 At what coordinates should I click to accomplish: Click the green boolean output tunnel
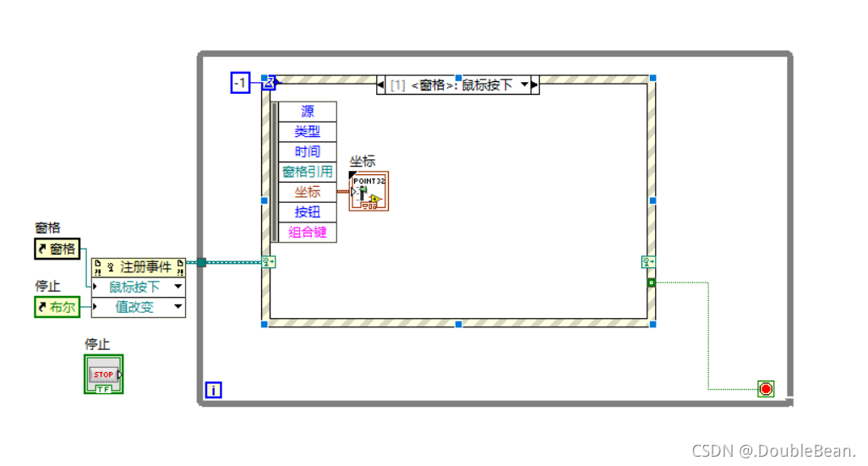coord(652,282)
